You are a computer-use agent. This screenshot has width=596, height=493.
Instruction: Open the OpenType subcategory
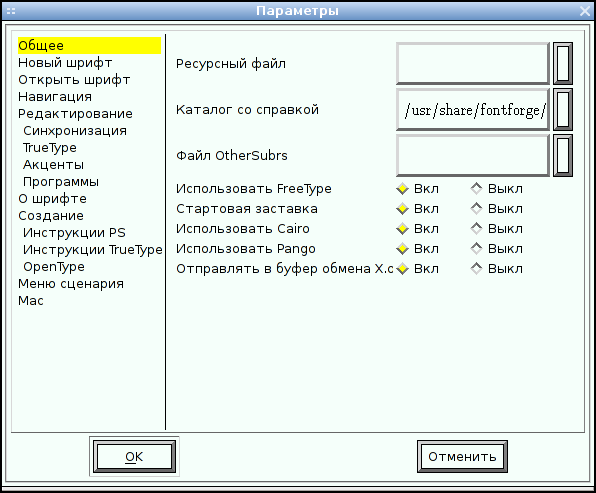(54, 267)
